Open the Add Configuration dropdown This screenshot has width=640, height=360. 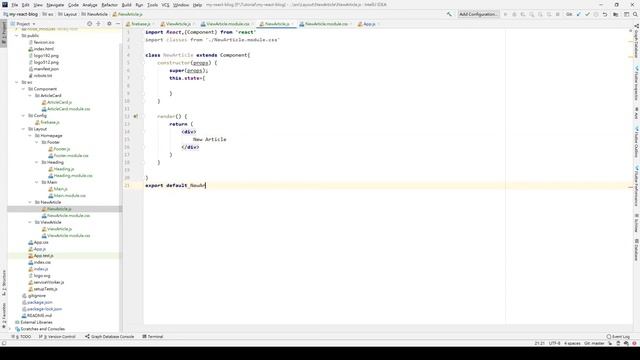(x=478, y=14)
